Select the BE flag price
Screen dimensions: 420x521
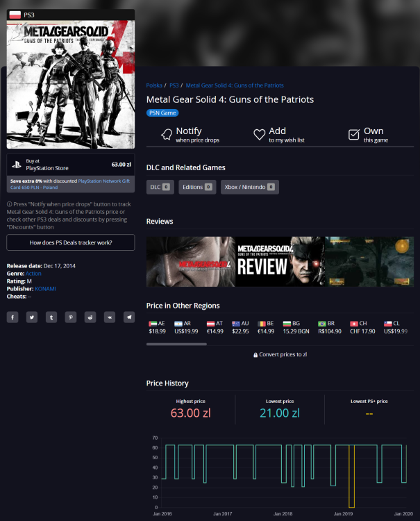[x=266, y=327]
